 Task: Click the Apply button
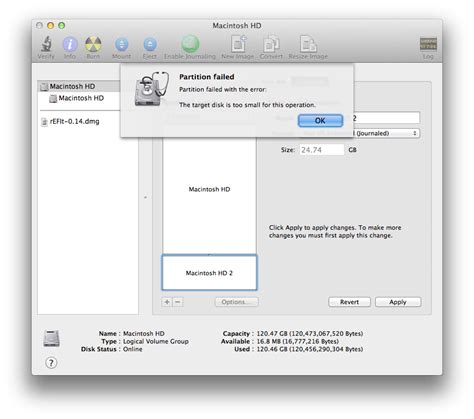click(398, 302)
